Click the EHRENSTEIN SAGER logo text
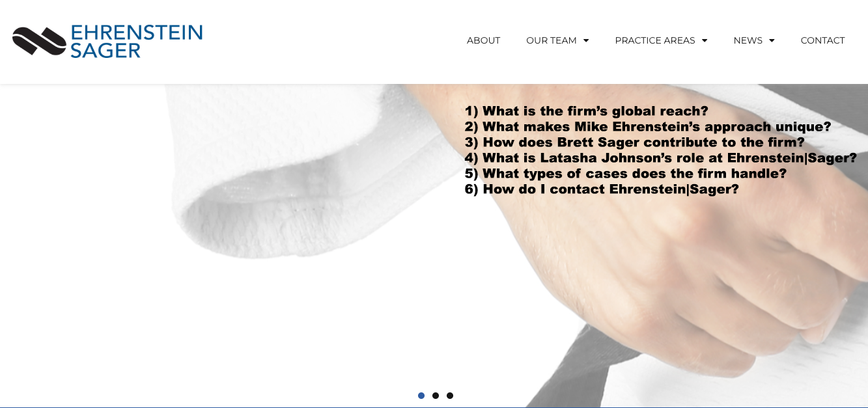Image resolution: width=868 pixels, height=408 pixels. pos(137,42)
